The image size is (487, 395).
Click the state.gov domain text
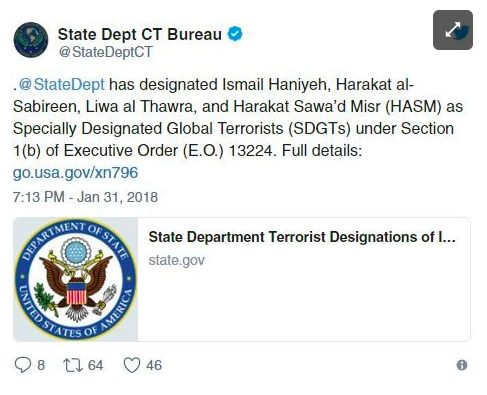177,260
